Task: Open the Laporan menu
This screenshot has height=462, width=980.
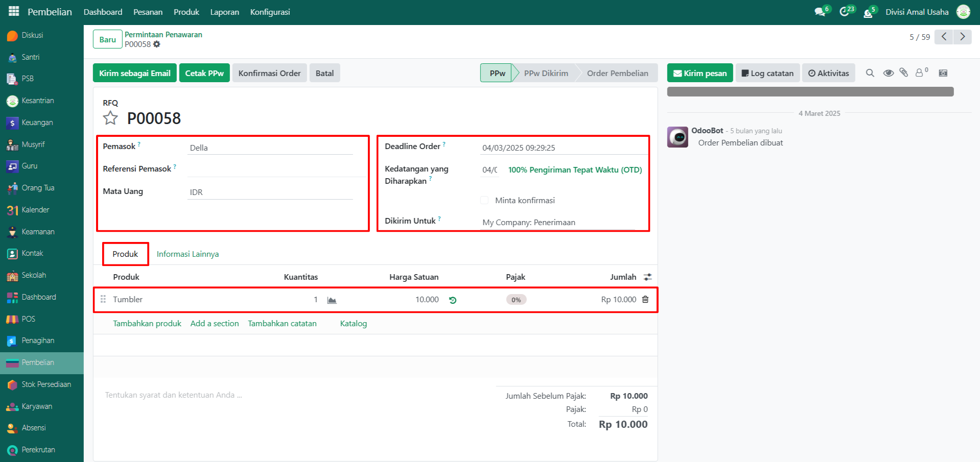Action: pyautogui.click(x=224, y=12)
